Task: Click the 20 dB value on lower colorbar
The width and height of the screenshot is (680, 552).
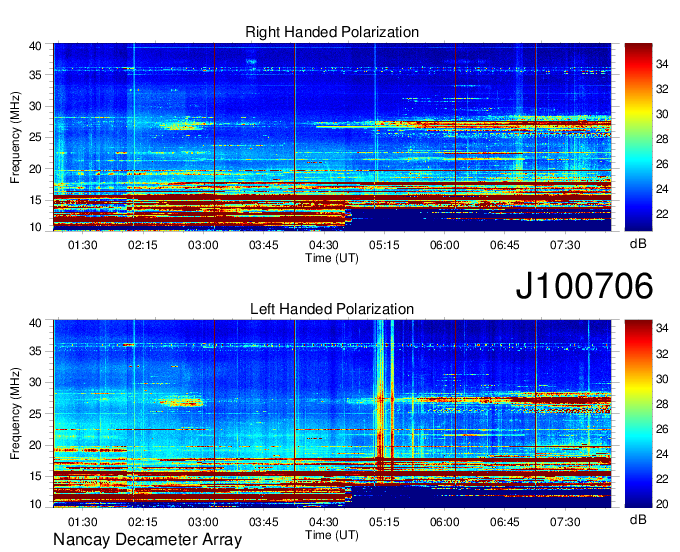Action: 662,504
